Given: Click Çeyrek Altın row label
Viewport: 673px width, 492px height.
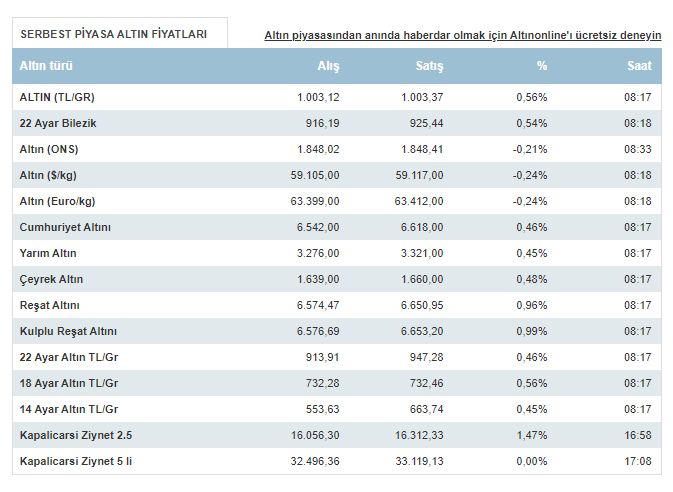Looking at the screenshot, I should (x=51, y=279).
